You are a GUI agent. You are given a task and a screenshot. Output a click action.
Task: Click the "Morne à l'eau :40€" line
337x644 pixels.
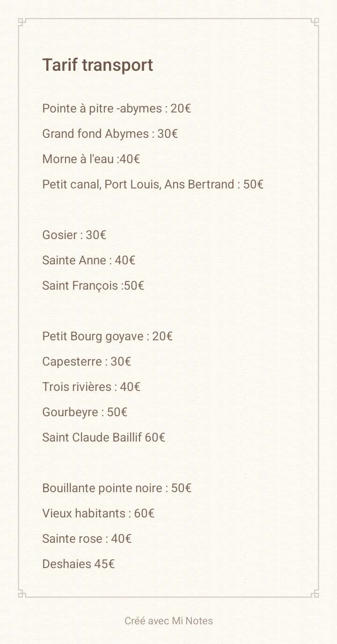(91, 159)
